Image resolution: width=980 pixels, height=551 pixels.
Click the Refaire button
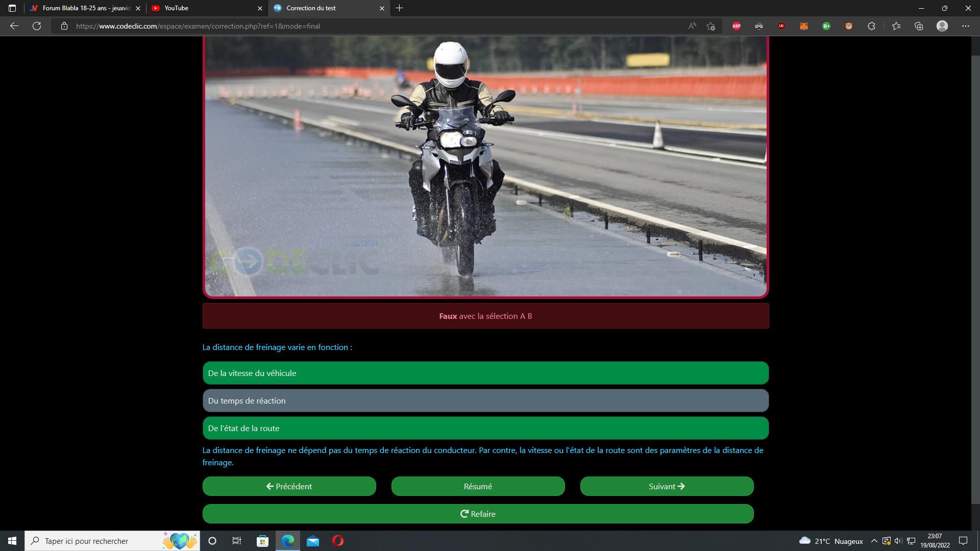[x=478, y=514]
